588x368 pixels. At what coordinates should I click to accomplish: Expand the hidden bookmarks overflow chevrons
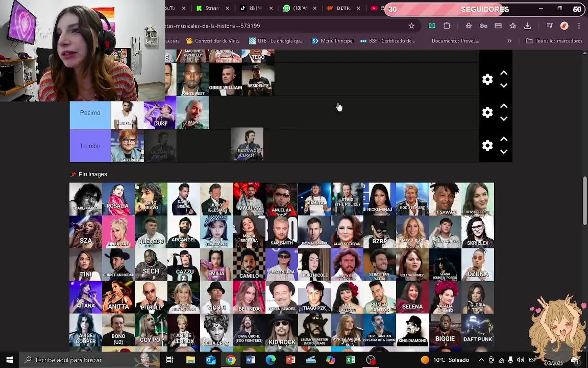coord(509,41)
